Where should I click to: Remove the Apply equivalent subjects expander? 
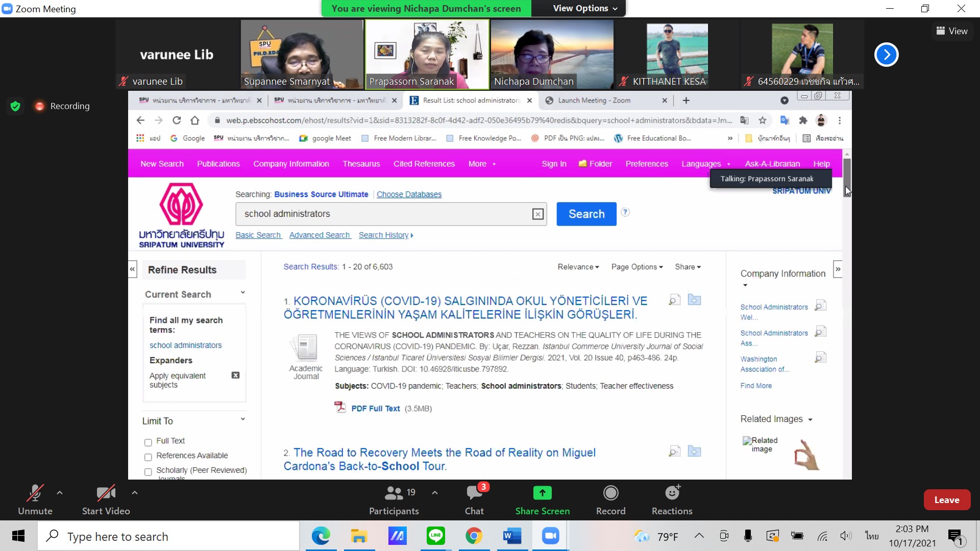tap(235, 375)
